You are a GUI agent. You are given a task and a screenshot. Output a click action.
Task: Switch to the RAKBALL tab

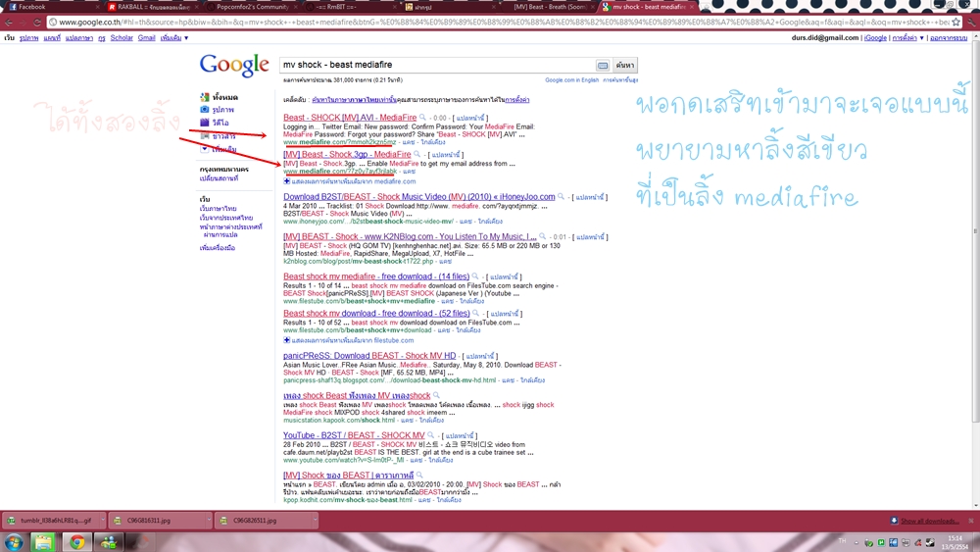coord(151,7)
